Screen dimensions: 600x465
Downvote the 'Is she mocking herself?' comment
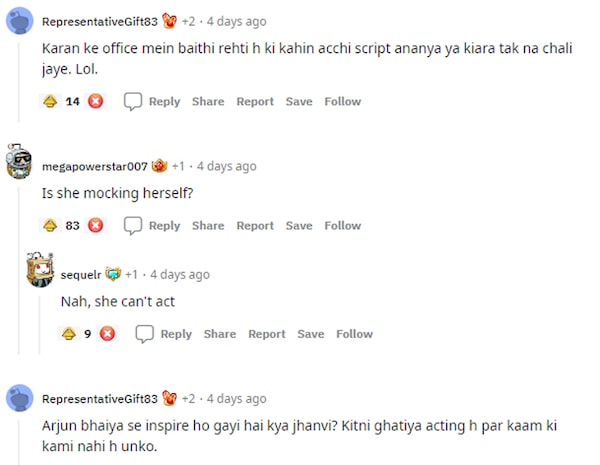click(x=96, y=225)
